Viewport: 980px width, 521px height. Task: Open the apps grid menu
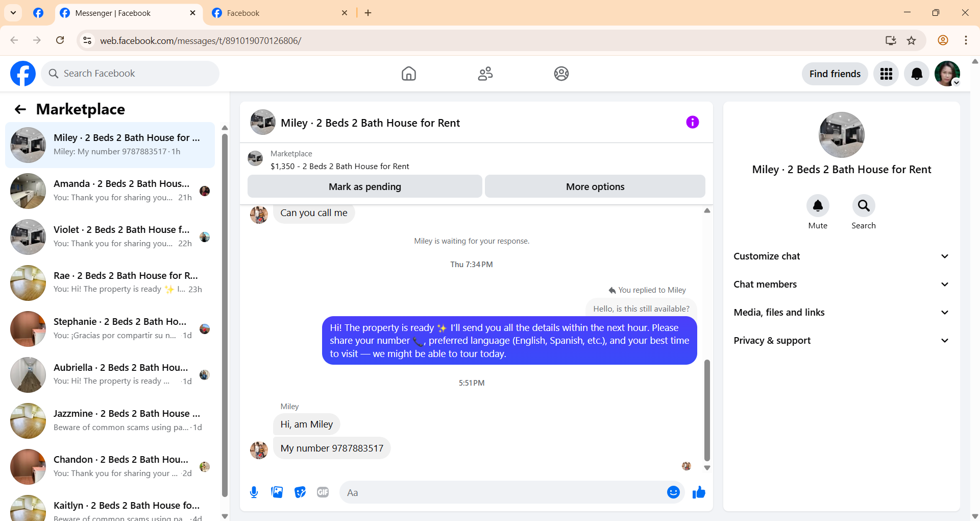(x=886, y=74)
